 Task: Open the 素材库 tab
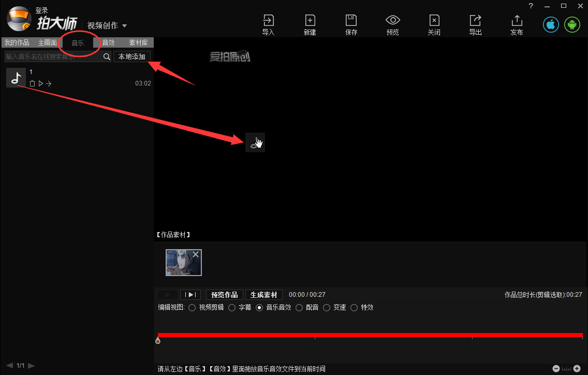pyautogui.click(x=138, y=42)
